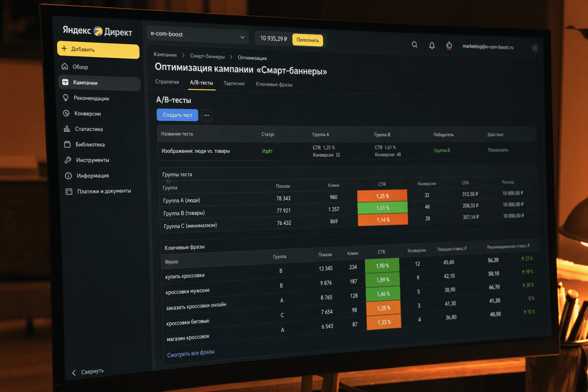The height and width of the screenshot is (392, 588).
Task: Click the orange 1,25 % CTR cell
Action: tap(382, 196)
